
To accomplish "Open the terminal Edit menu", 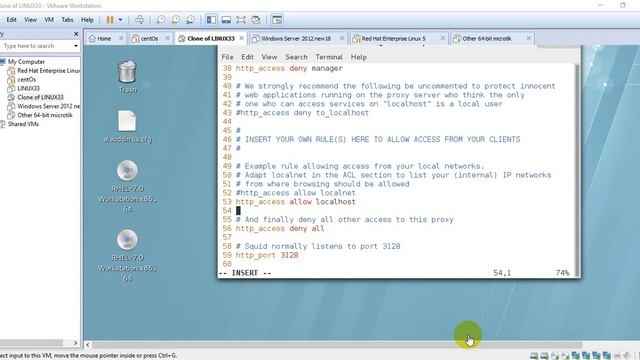I will tap(247, 57).
